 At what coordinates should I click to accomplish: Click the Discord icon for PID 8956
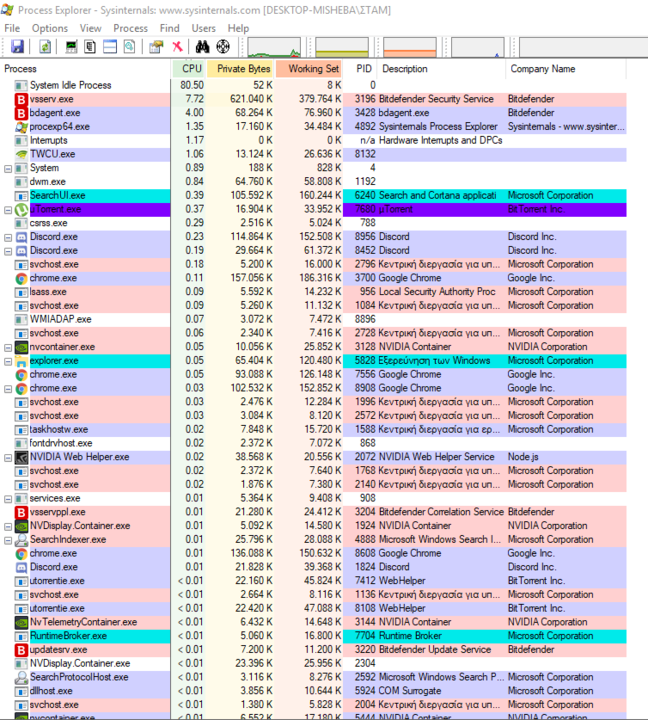21,237
